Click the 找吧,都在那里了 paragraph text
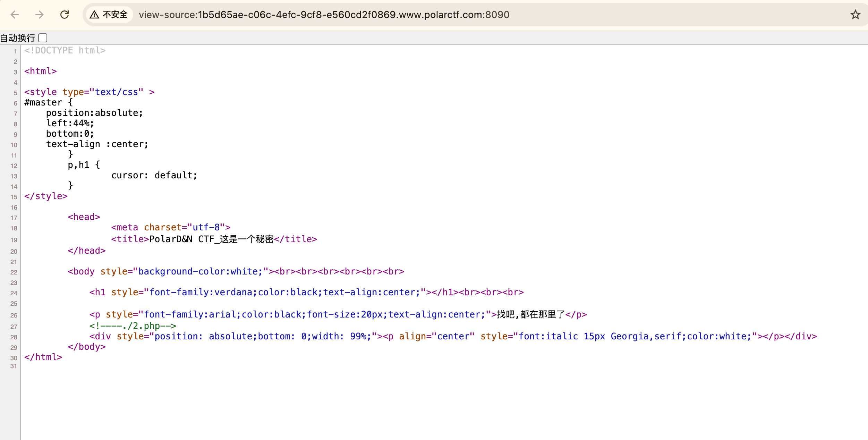Viewport: 868px width, 440px height. click(x=531, y=314)
